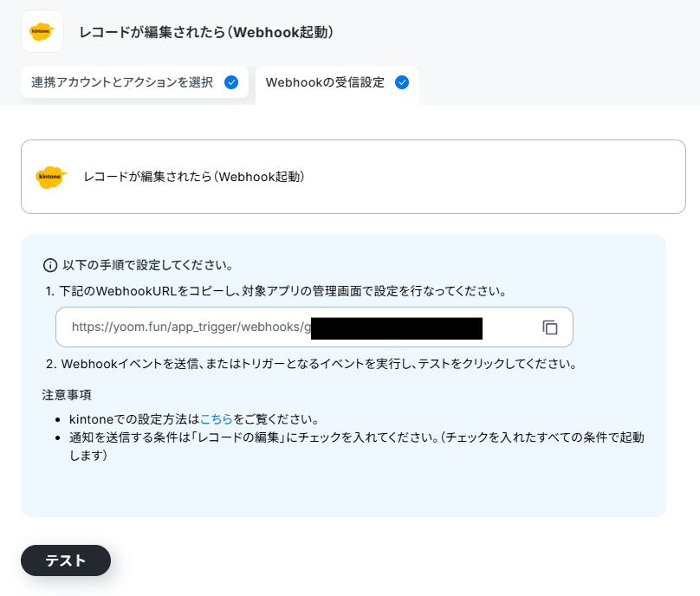Image resolution: width=700 pixels, height=596 pixels.
Task: Click the 以下の手順で設定してください text
Action: tap(148, 265)
